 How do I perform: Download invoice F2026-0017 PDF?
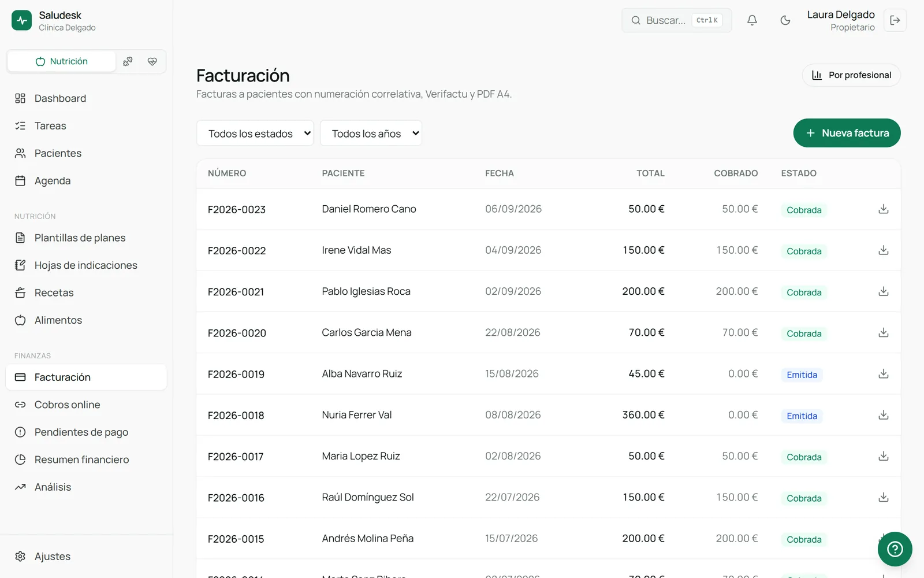click(884, 456)
